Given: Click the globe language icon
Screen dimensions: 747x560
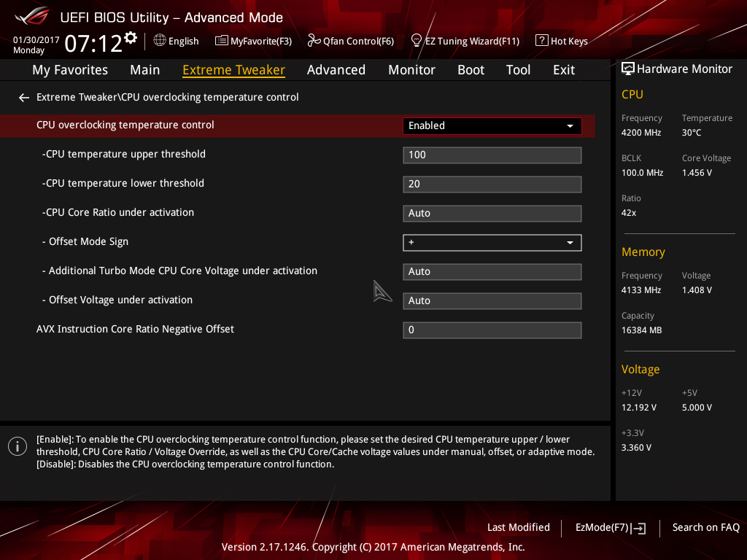Looking at the screenshot, I should pos(160,41).
